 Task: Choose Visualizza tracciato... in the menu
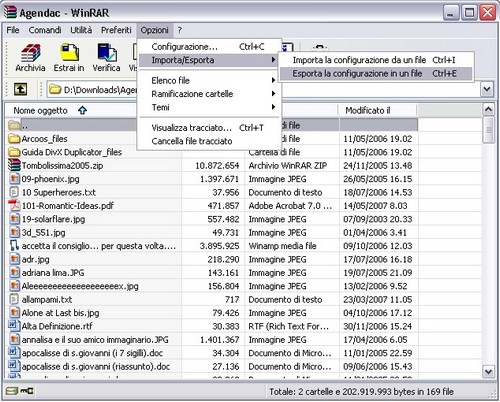(209, 128)
